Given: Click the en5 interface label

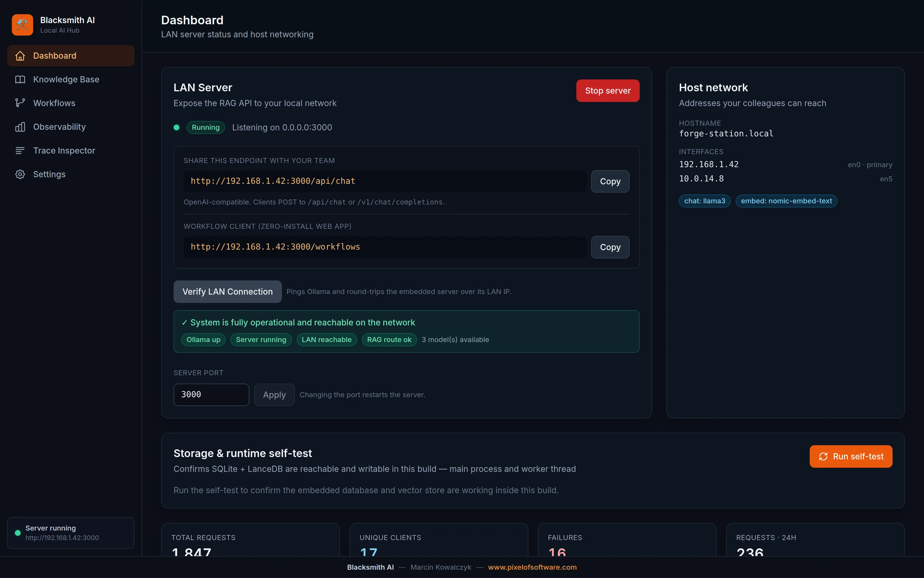Looking at the screenshot, I should pyautogui.click(x=886, y=179).
